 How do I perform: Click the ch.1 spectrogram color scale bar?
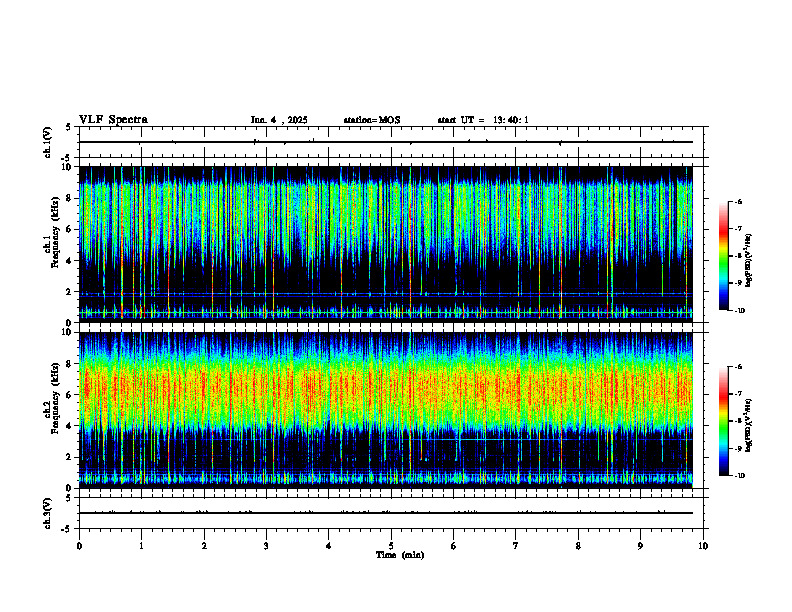pyautogui.click(x=724, y=256)
